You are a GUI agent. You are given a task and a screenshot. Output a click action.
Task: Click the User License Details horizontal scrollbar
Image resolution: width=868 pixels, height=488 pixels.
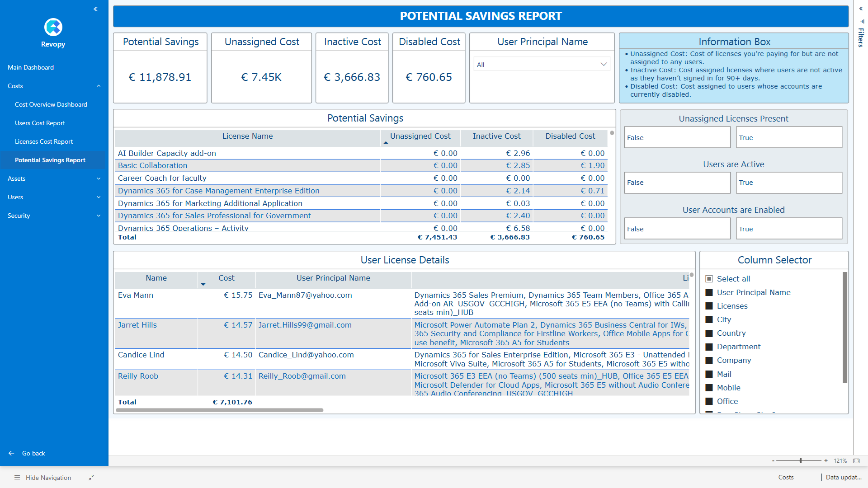pos(220,410)
